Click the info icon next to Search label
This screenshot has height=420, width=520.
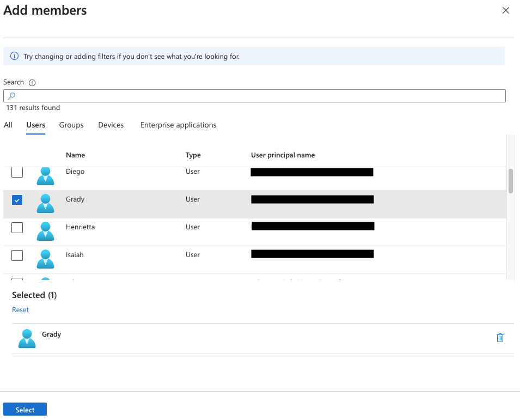(32, 82)
